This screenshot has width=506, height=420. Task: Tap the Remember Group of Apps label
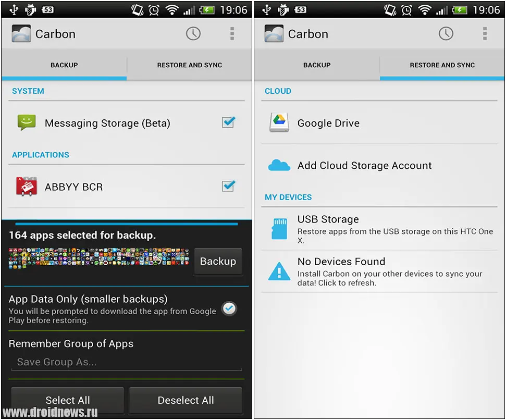click(x=71, y=344)
